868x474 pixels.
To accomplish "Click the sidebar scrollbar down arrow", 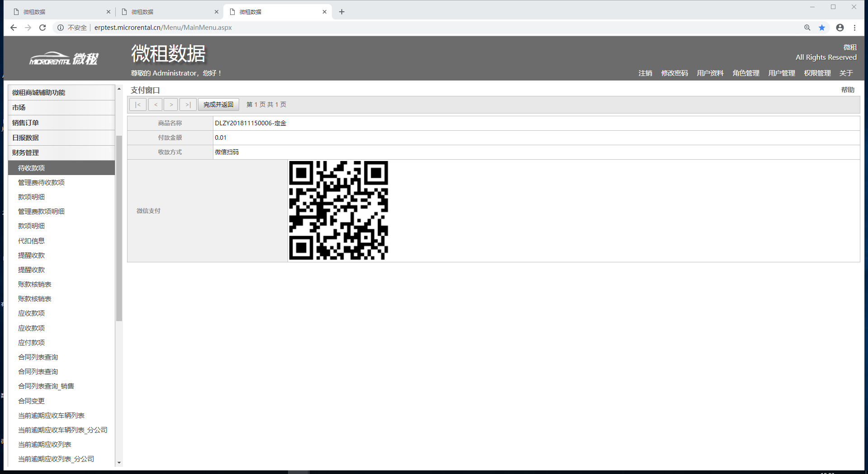I will coord(119,463).
